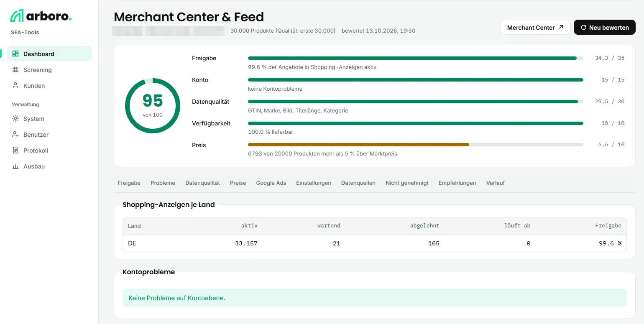Click the Preis score 6,6 / 10
This screenshot has height=324, width=644.
click(x=611, y=145)
